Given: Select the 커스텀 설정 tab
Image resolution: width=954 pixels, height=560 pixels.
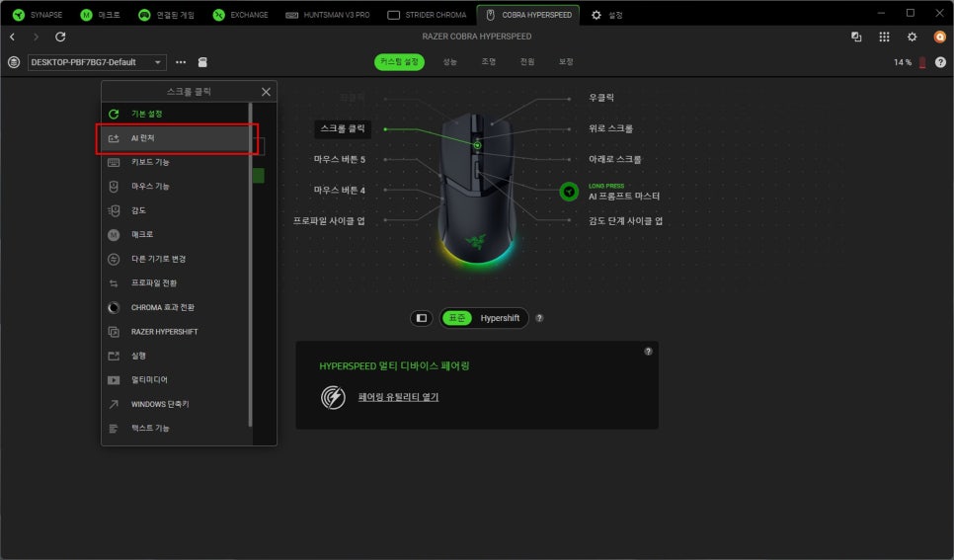Looking at the screenshot, I should point(399,62).
